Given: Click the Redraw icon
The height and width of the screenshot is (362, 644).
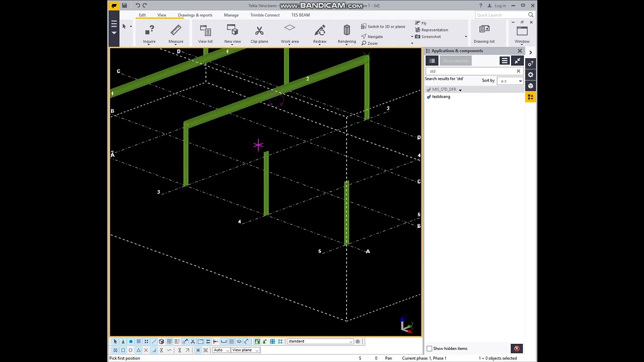Looking at the screenshot, I should (x=319, y=34).
